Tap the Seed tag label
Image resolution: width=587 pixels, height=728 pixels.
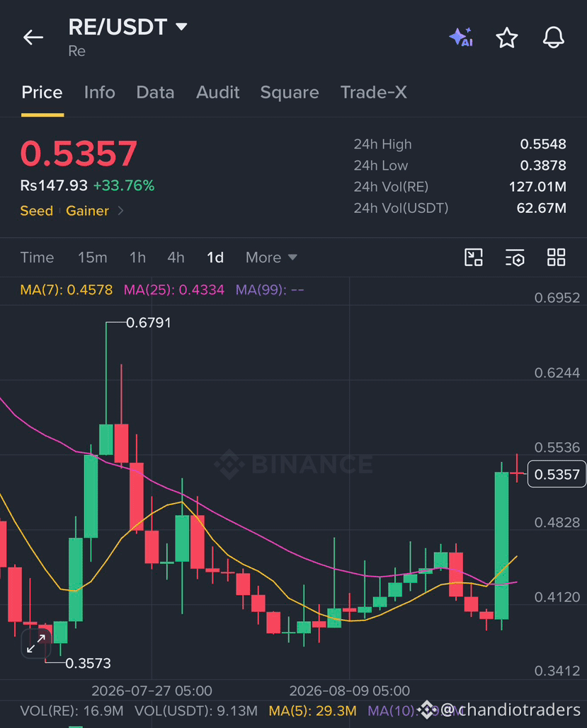pyautogui.click(x=37, y=211)
